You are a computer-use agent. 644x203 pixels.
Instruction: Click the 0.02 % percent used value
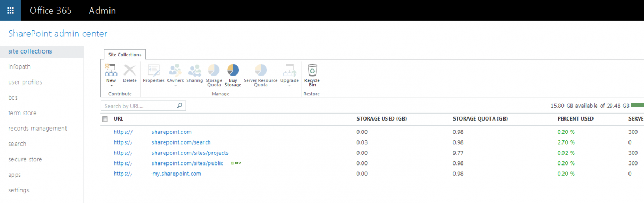click(x=566, y=153)
